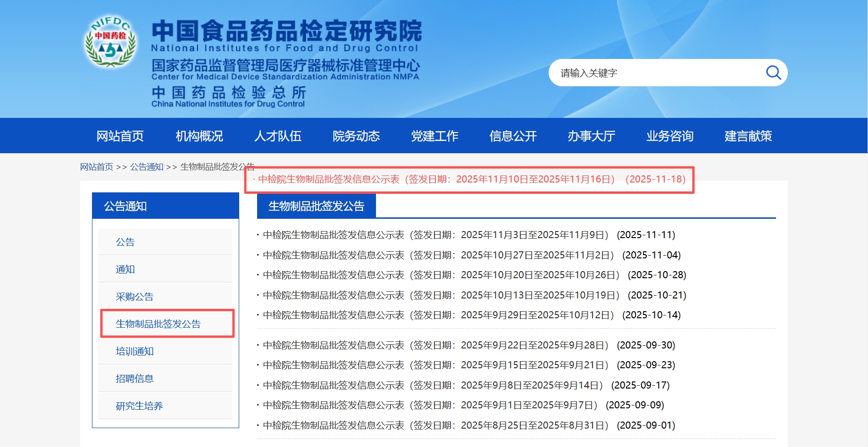
Task: Go to 院务动态 navigation item
Action: [x=356, y=136]
